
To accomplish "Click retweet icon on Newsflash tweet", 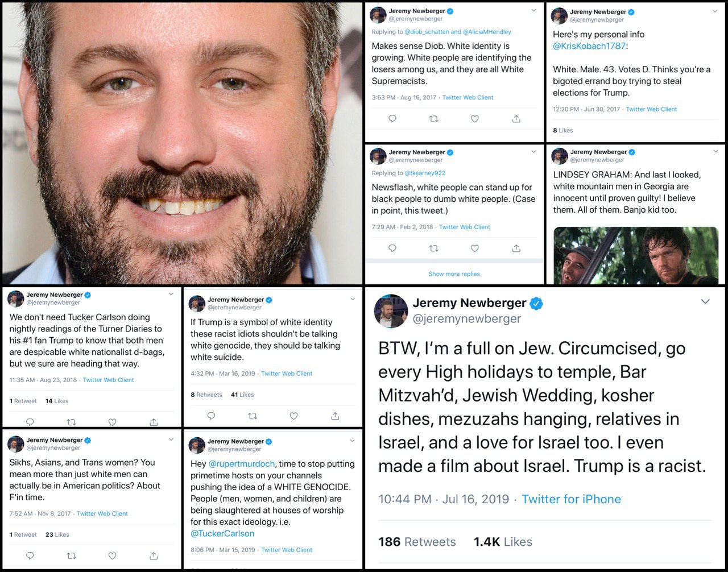I will click(x=433, y=248).
